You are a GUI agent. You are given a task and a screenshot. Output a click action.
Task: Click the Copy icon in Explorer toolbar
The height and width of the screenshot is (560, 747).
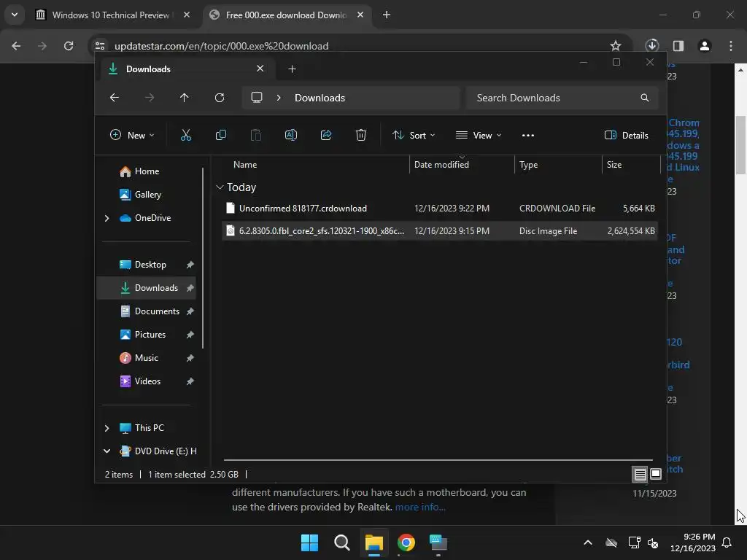tap(220, 135)
